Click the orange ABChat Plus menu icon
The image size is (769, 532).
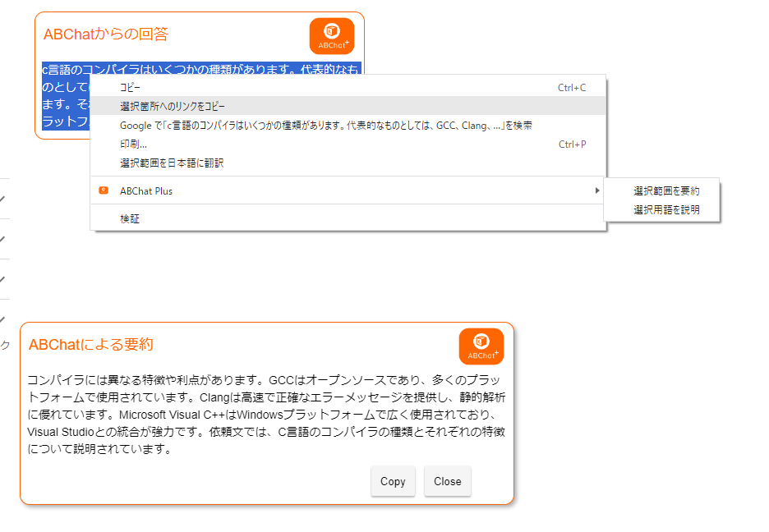103,190
